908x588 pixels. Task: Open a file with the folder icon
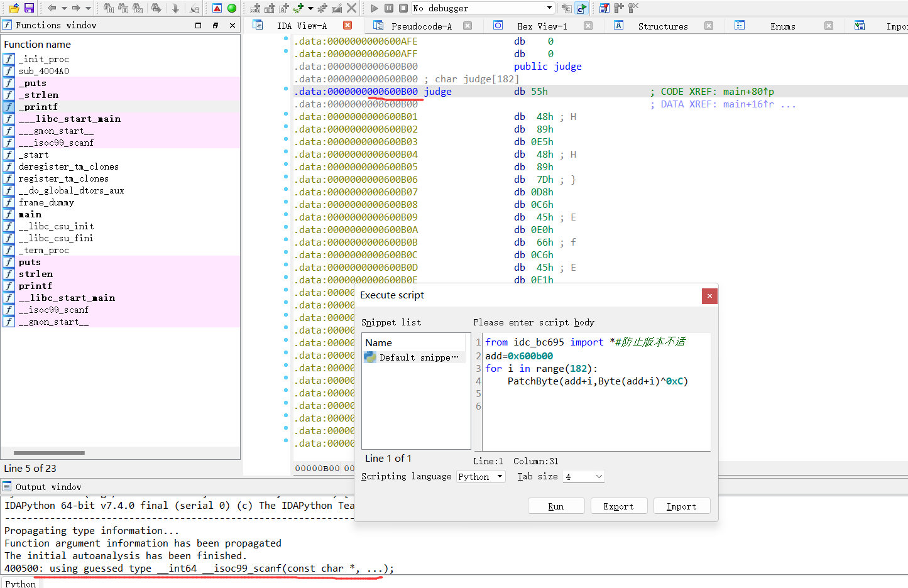14,8
